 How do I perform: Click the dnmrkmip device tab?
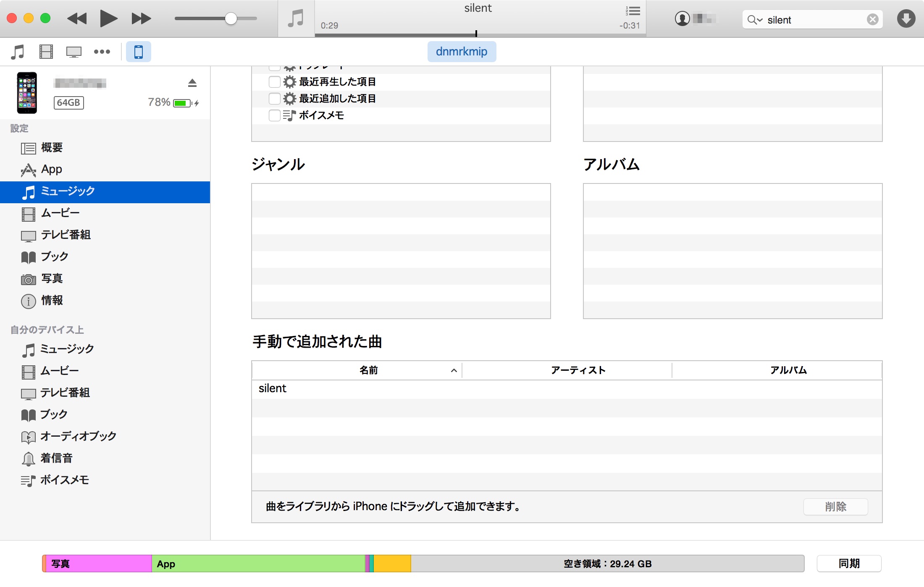pos(462,52)
